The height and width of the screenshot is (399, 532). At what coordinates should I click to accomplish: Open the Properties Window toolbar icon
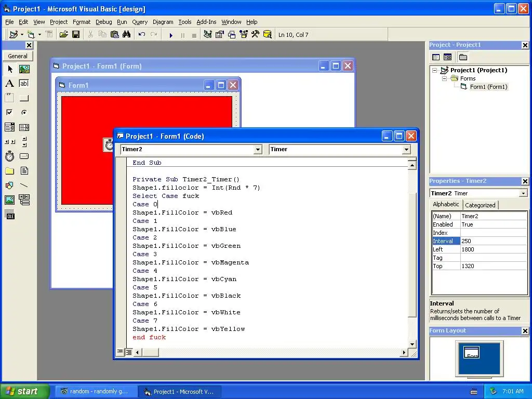[220, 35]
